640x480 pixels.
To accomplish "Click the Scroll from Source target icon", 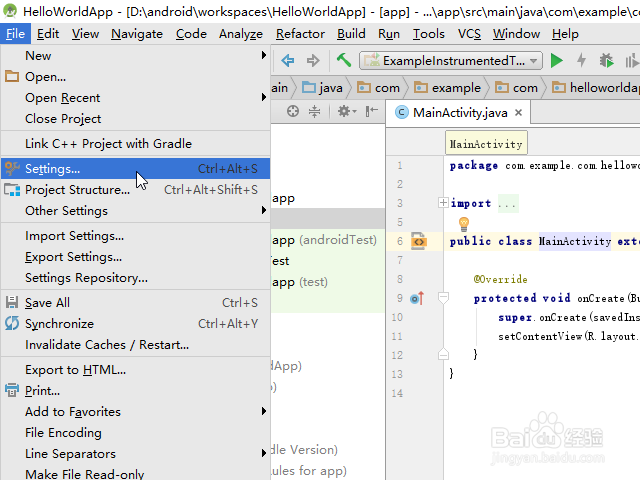I will tap(293, 111).
